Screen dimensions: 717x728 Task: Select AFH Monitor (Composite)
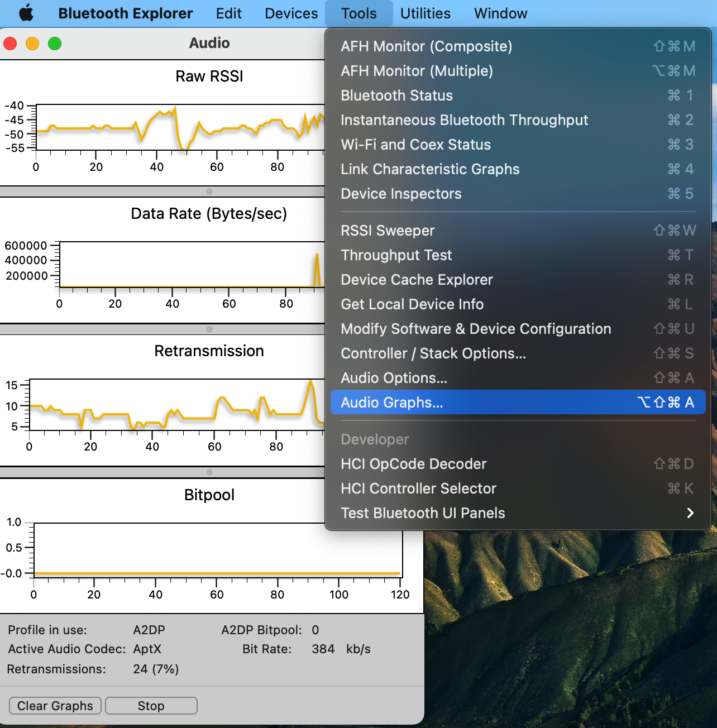(x=518, y=46)
